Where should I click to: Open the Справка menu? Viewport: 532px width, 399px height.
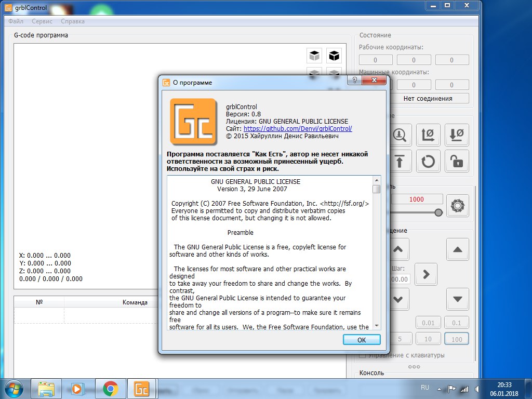[73, 21]
